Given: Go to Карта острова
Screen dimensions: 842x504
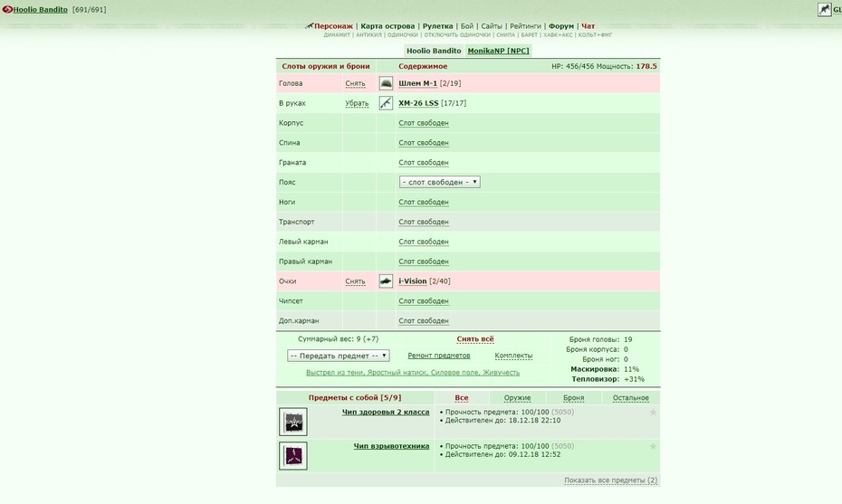Looking at the screenshot, I should (x=388, y=26).
